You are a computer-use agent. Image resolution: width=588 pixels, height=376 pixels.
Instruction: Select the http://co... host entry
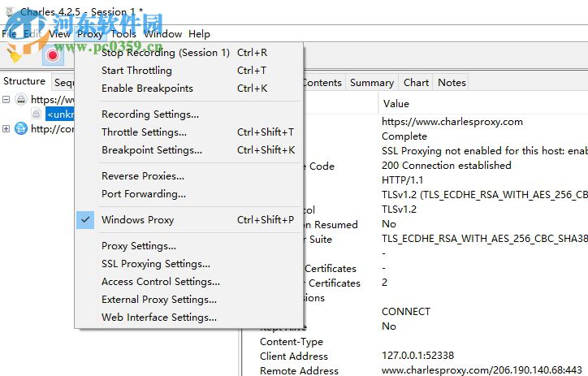coord(53,129)
